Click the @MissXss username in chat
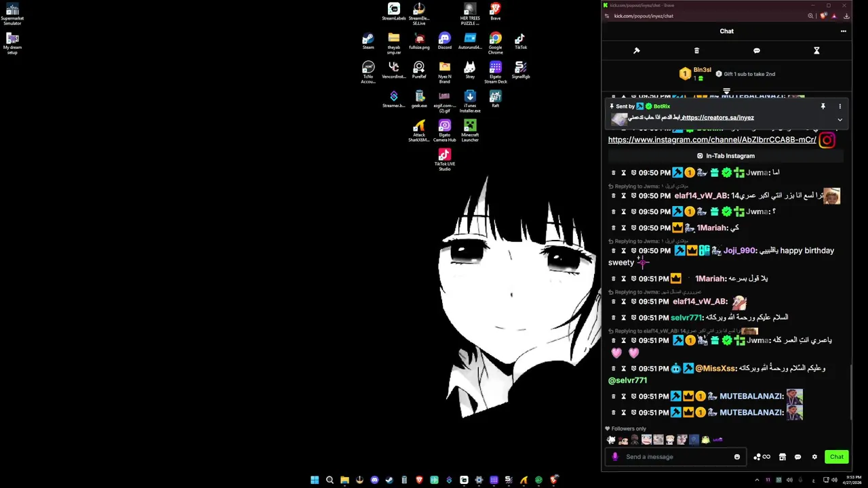The width and height of the screenshot is (868, 488). [x=715, y=369]
